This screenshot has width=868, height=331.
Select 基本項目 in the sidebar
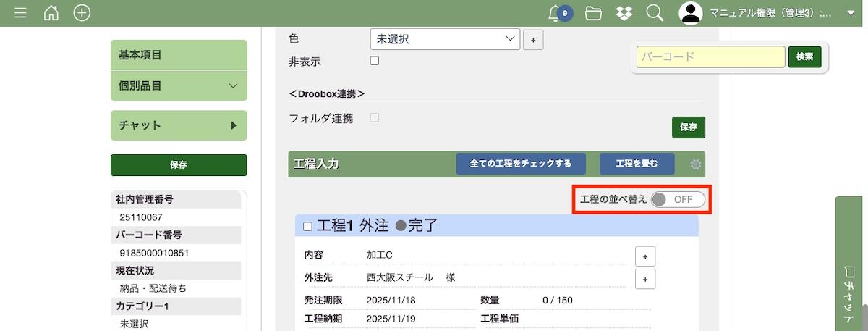point(179,55)
